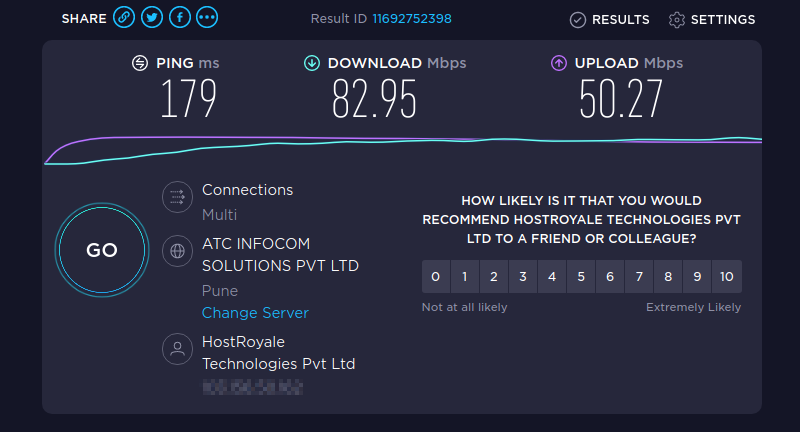The width and height of the screenshot is (800, 432).
Task: Click the Download arrow icon
Action: (x=312, y=63)
